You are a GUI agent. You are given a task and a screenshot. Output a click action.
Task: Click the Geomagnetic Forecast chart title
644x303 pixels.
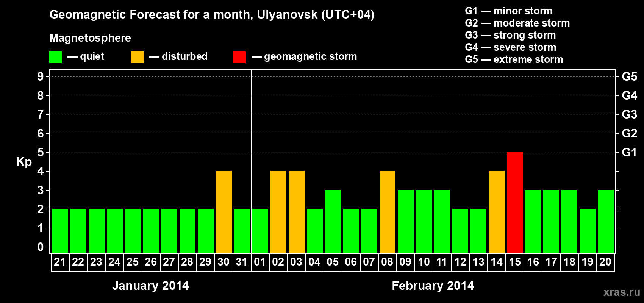[x=212, y=15]
